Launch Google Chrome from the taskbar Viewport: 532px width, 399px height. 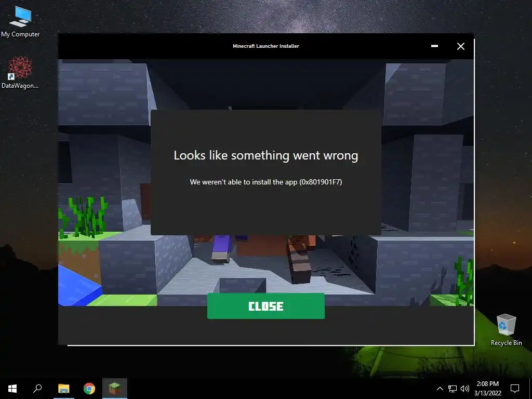89,389
